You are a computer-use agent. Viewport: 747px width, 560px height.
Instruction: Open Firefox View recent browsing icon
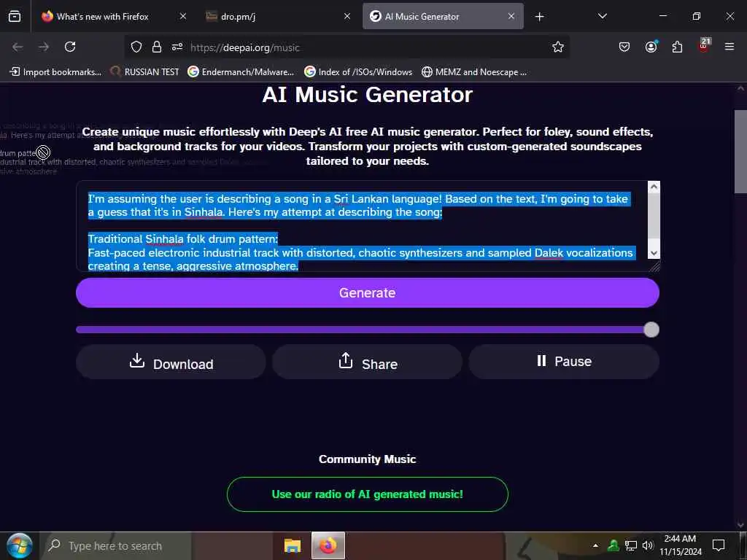pos(15,17)
